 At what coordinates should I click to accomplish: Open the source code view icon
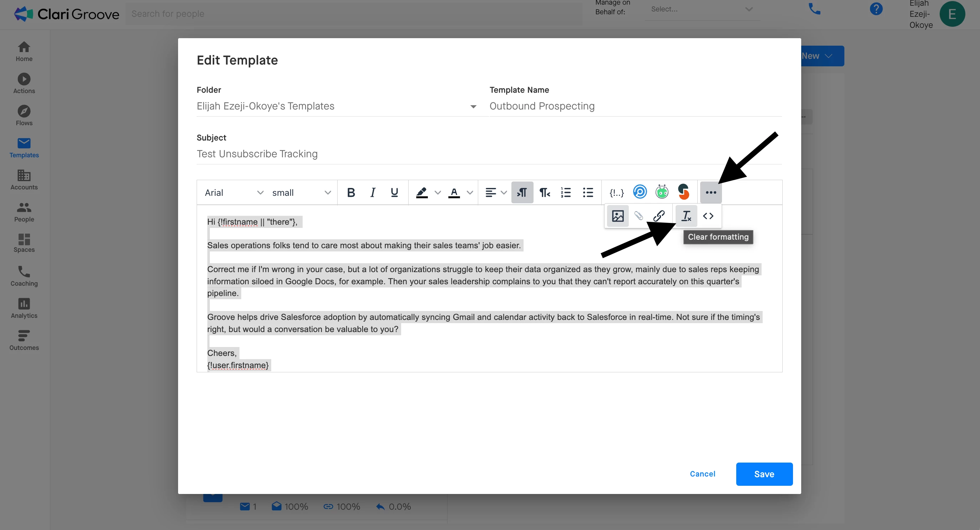coord(708,216)
